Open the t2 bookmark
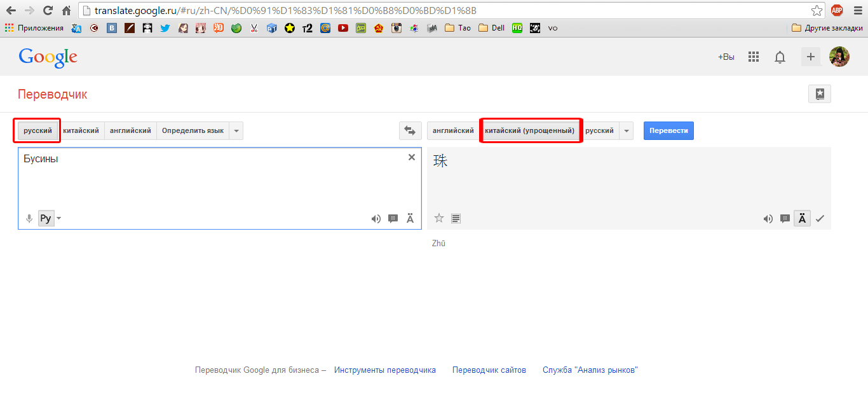 point(308,28)
